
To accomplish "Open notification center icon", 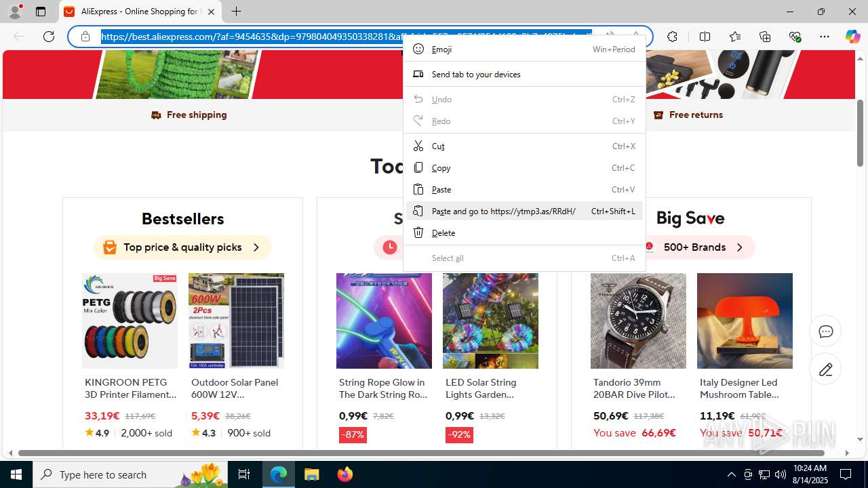I will pyautogui.click(x=846, y=474).
